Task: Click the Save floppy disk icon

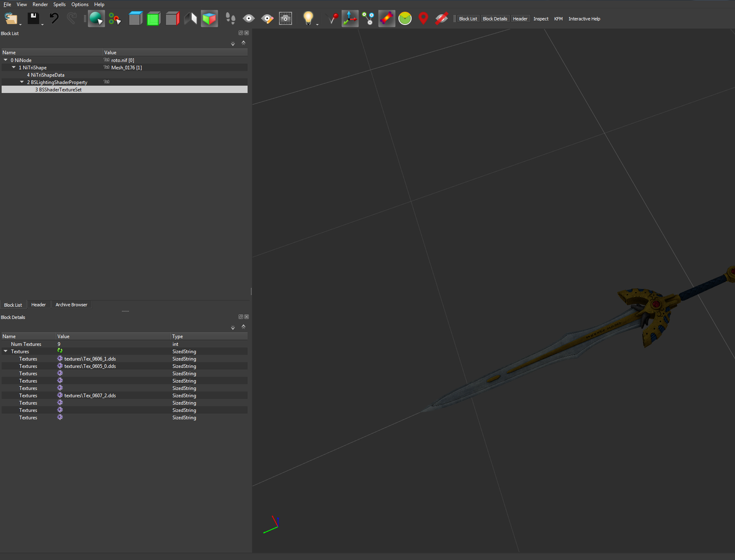Action: tap(33, 19)
